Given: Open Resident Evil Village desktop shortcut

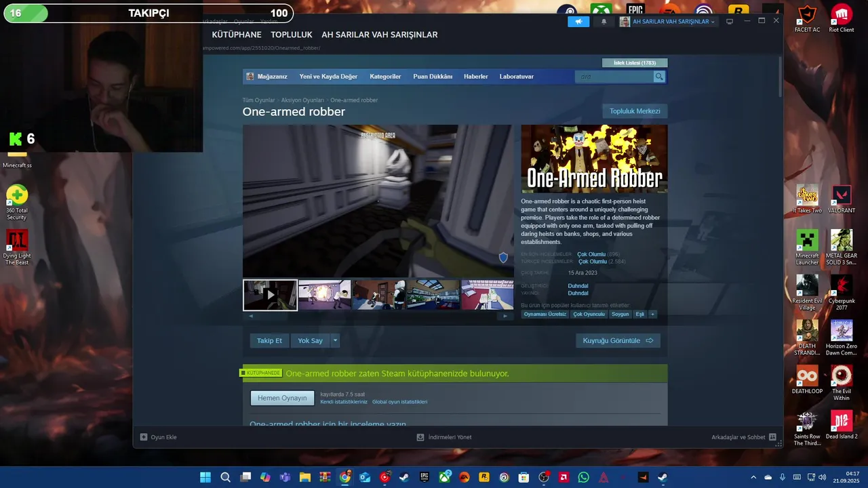Looking at the screenshot, I should (807, 293).
